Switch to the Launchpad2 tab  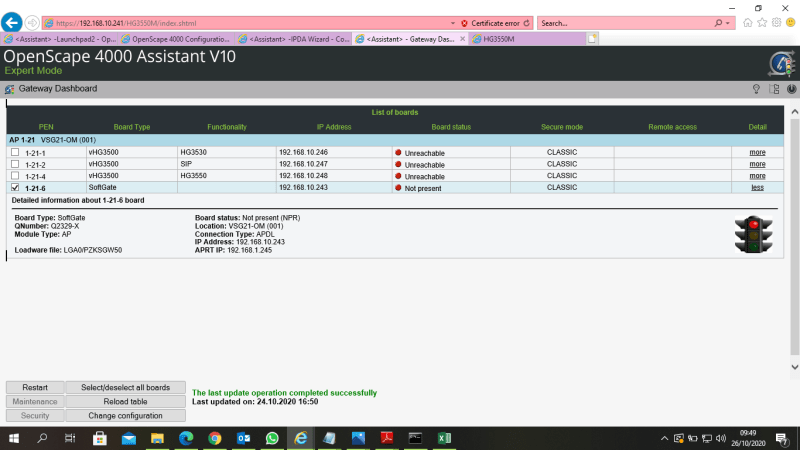point(60,39)
